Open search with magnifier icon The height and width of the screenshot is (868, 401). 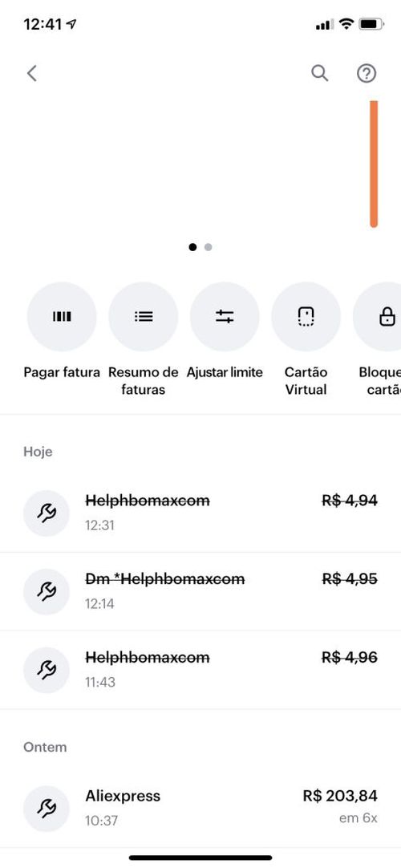click(320, 73)
